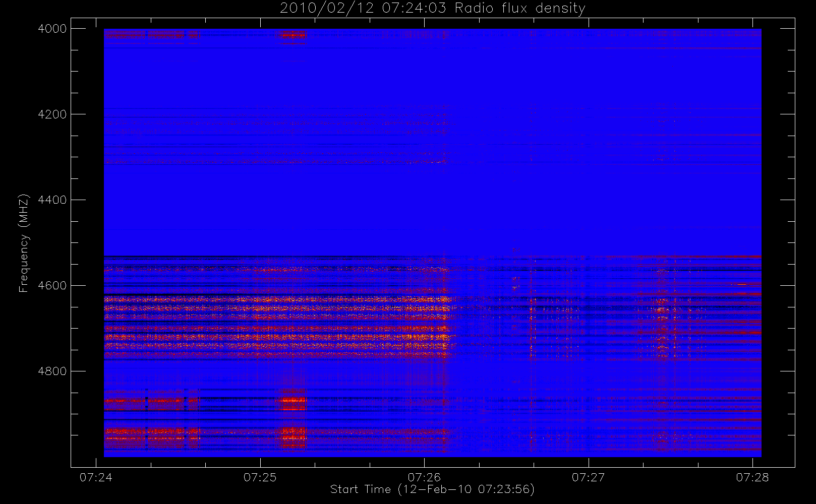Click the 07:28 time axis label
Screen dimensions: 816x504
coord(752,477)
